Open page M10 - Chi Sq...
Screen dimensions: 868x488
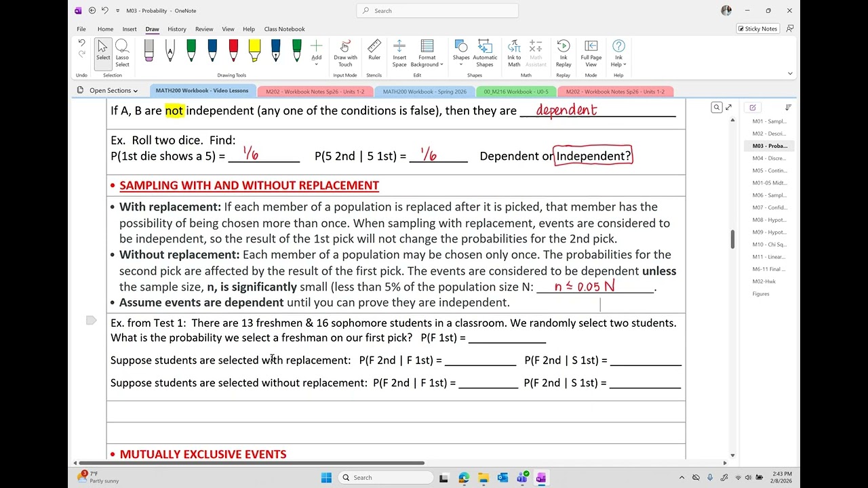(x=769, y=245)
